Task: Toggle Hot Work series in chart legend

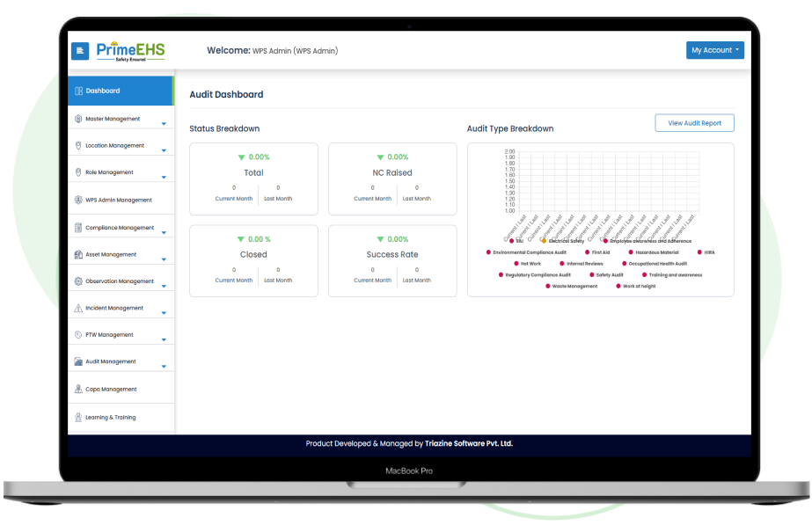Action: coord(530,264)
